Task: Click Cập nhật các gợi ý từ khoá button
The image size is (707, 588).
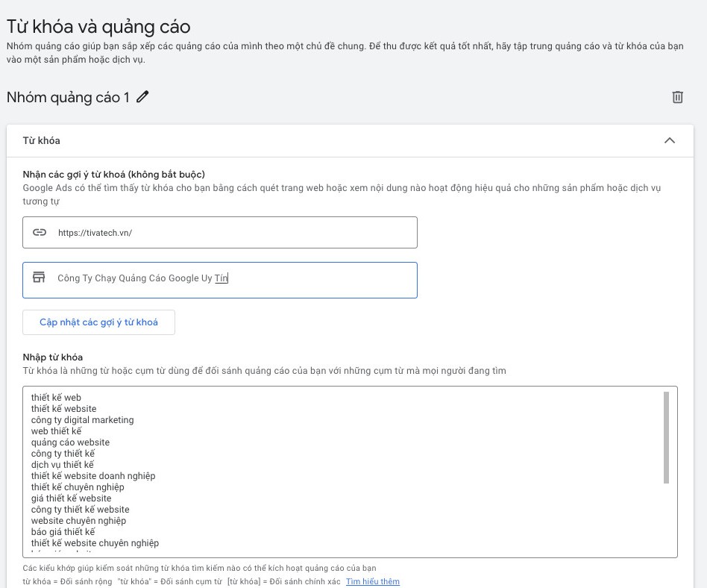Action: [98, 322]
